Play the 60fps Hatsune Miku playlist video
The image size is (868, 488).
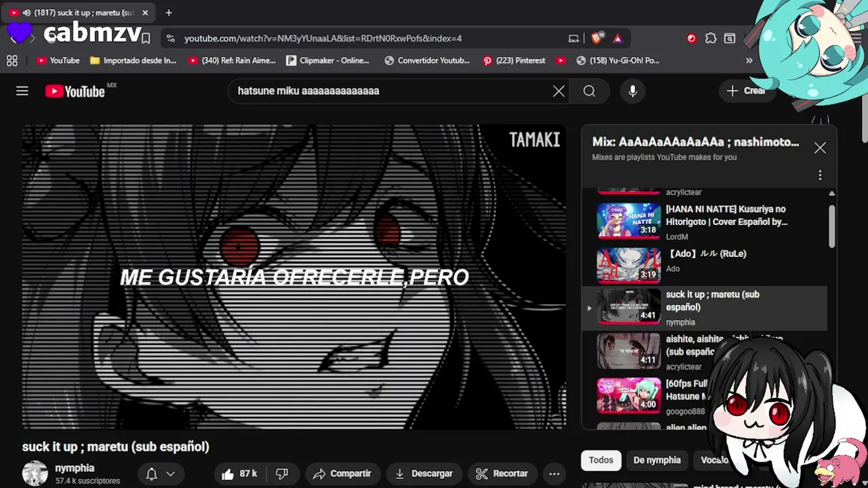[x=651, y=396]
